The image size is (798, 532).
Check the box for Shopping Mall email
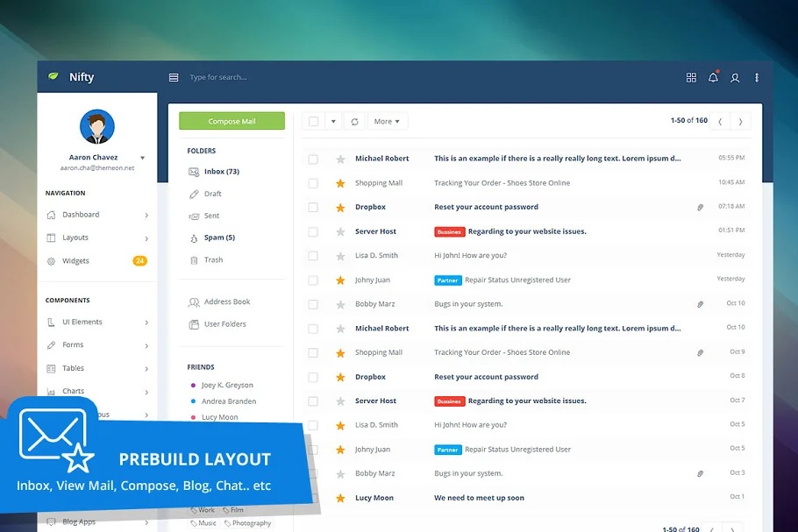tap(313, 183)
